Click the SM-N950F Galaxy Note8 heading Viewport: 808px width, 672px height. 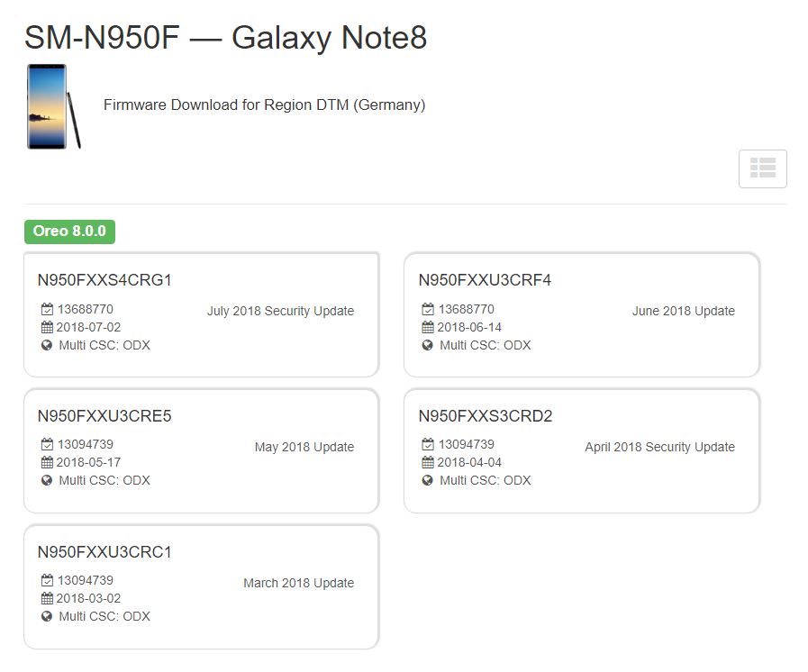[225, 38]
